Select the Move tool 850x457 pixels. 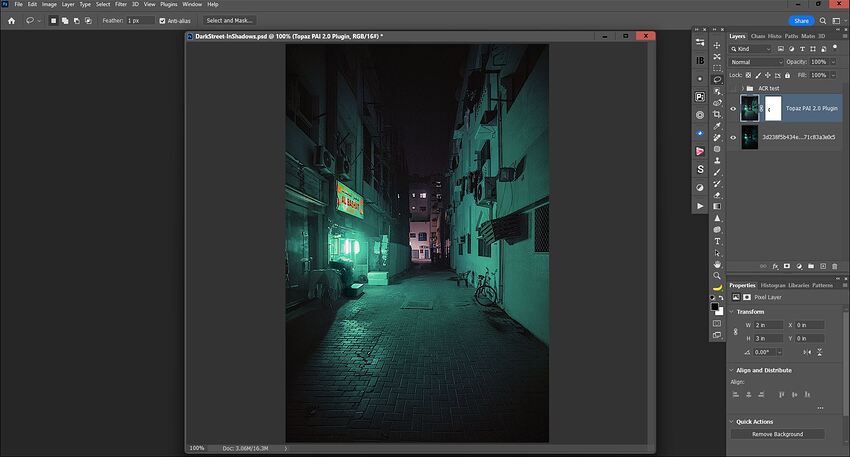pos(717,45)
